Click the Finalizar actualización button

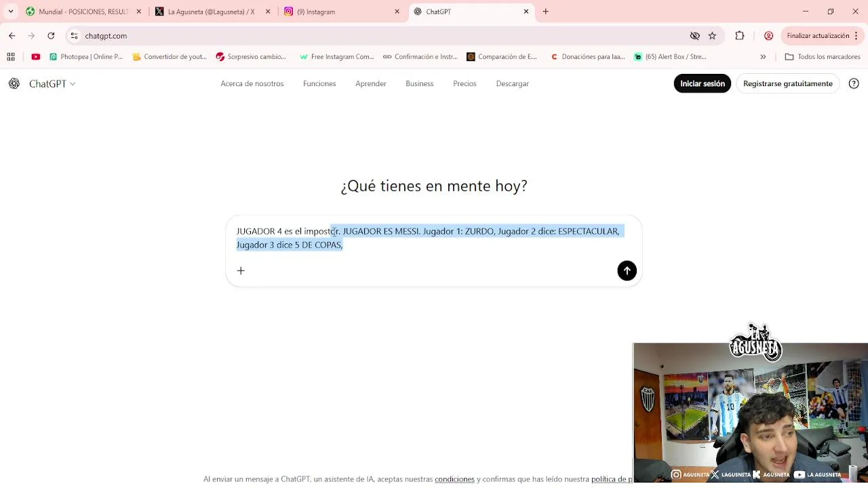coord(818,36)
